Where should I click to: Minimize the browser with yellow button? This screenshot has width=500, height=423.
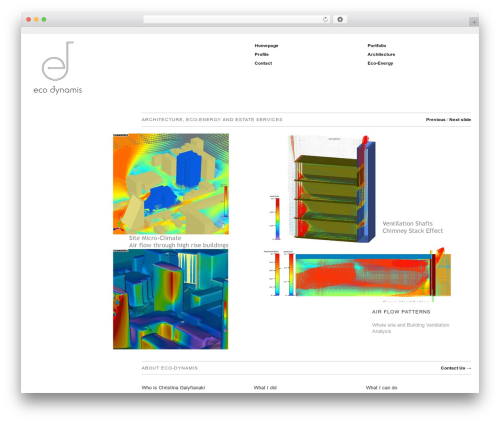(x=36, y=20)
